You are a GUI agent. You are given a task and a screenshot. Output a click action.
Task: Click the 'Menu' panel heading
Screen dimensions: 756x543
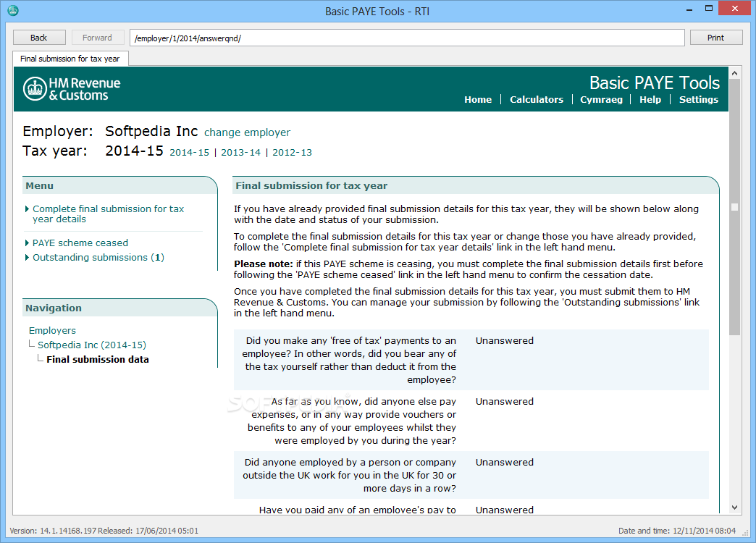click(40, 185)
